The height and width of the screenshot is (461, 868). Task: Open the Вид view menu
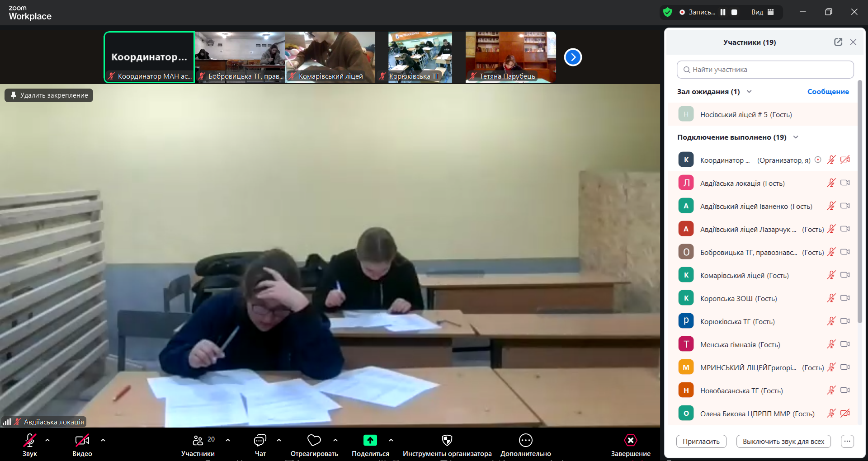tap(763, 12)
